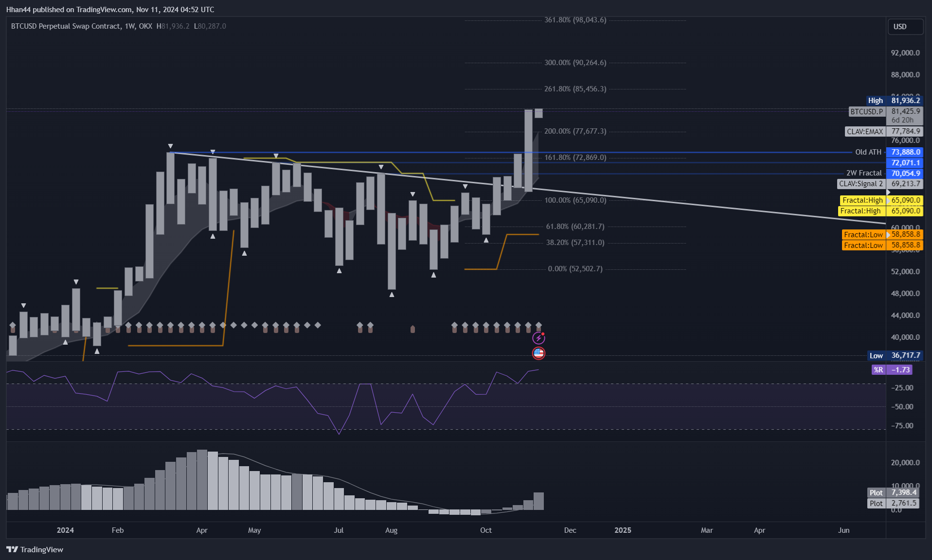This screenshot has width=932, height=560.
Task: Click the 'Old ATH' line label
Action: 868,152
